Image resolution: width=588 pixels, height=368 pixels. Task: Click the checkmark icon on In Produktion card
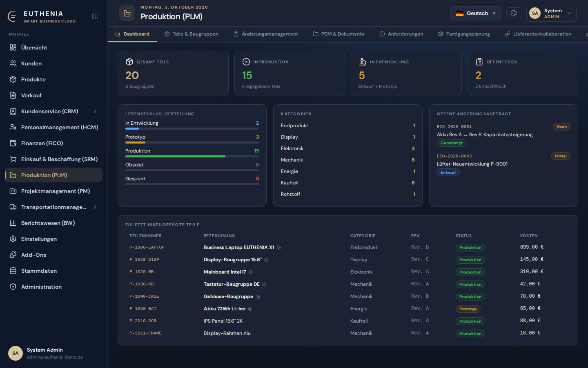click(246, 62)
